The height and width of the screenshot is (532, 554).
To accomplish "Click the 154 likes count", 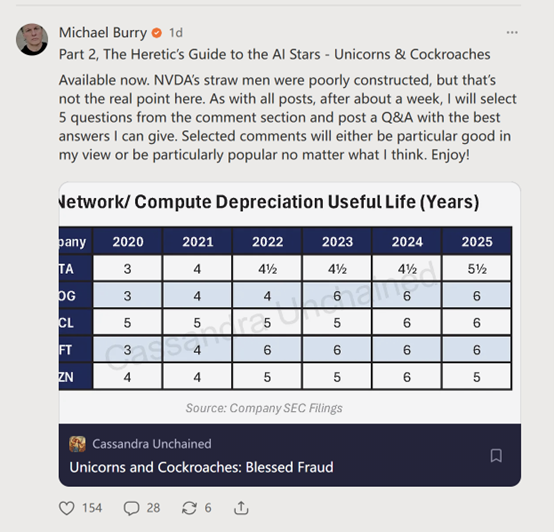I will (92, 508).
